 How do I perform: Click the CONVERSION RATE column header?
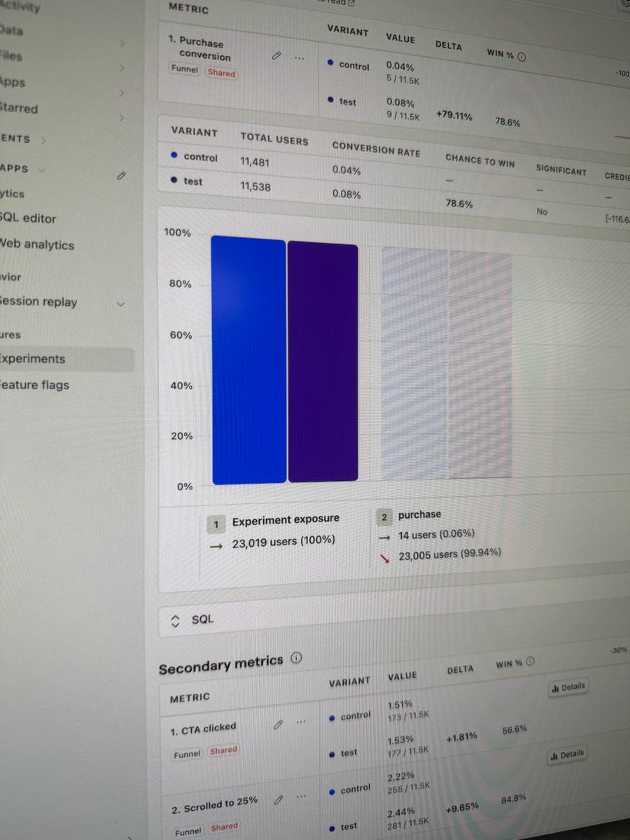[377, 148]
